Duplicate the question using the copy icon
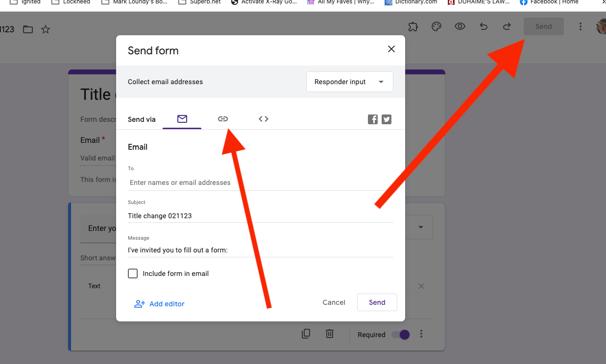606x364 pixels. tap(306, 333)
